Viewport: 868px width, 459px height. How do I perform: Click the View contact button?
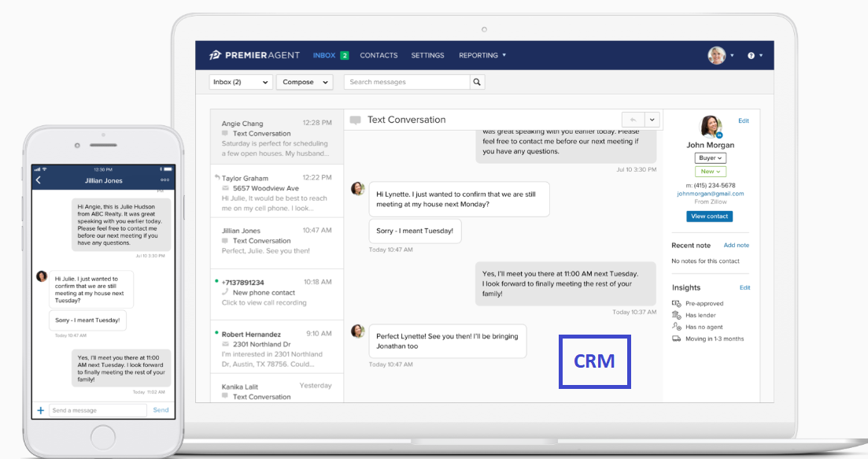pos(709,217)
